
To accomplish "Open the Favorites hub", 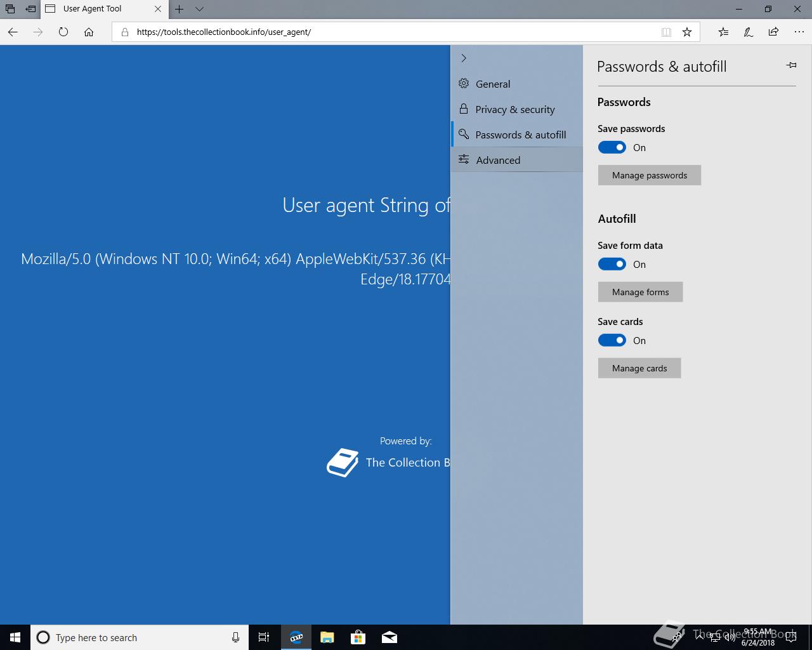I will click(723, 32).
